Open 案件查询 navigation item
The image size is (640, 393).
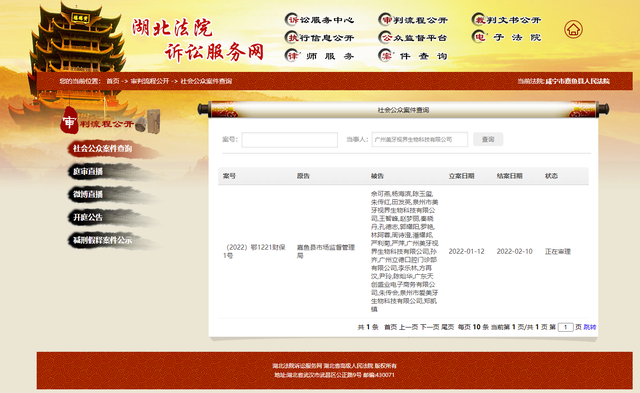point(413,56)
